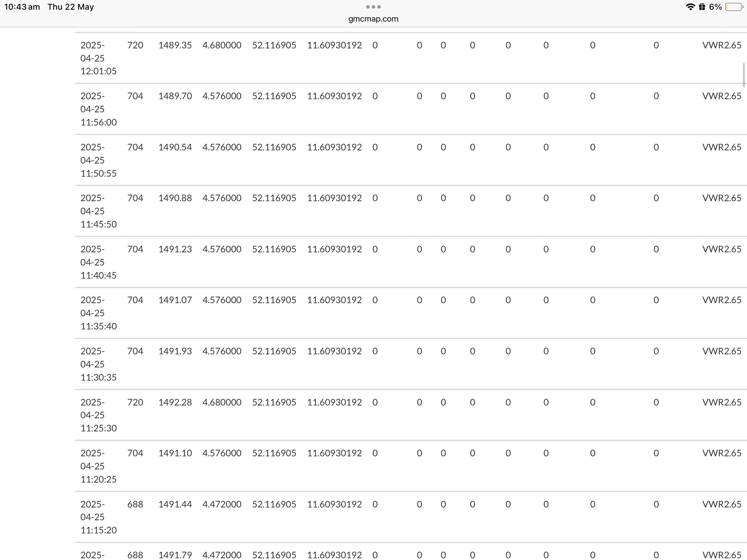The width and height of the screenshot is (747, 560).
Task: Click the value 1492.28
Action: pyautogui.click(x=175, y=402)
